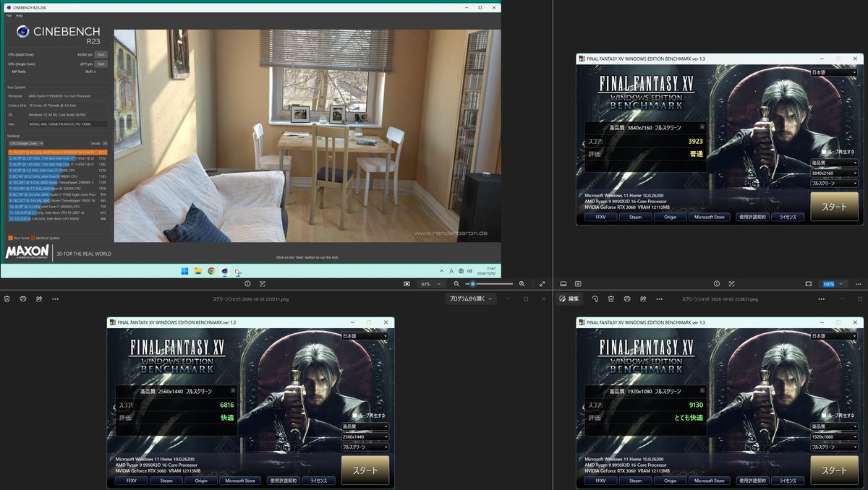Open Chrome icon on the captured taskbar
The height and width of the screenshot is (490, 868).
click(x=211, y=271)
